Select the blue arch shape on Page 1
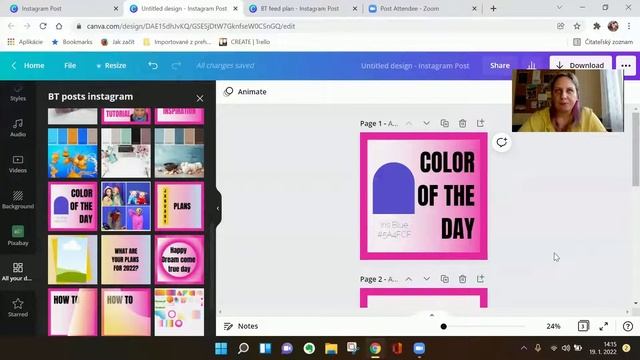Image resolution: width=640 pixels, height=360 pixels. point(393,188)
